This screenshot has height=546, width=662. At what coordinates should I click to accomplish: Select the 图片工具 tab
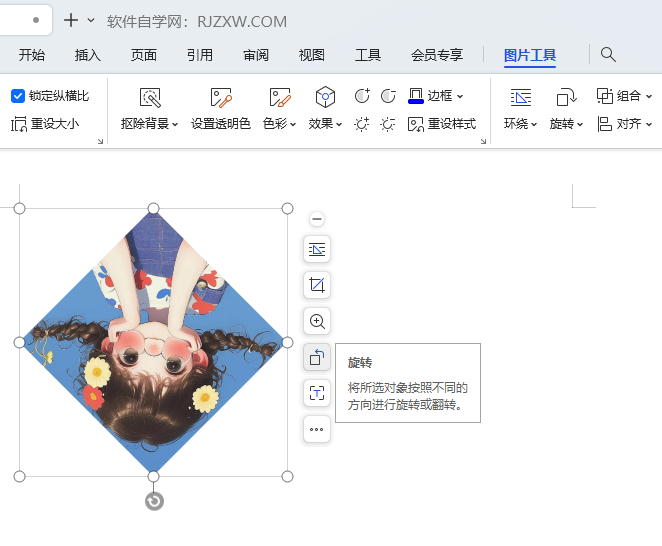click(x=530, y=55)
